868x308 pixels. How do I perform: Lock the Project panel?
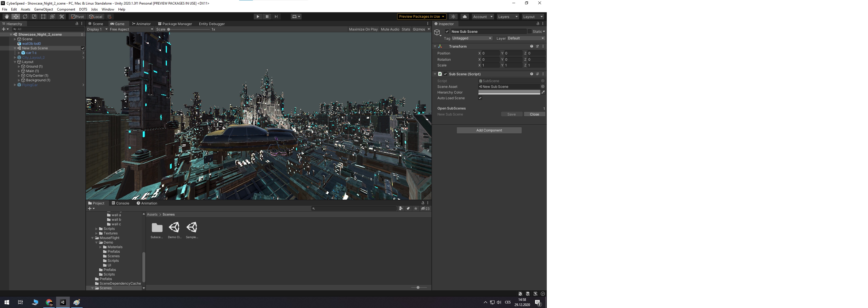[423, 203]
